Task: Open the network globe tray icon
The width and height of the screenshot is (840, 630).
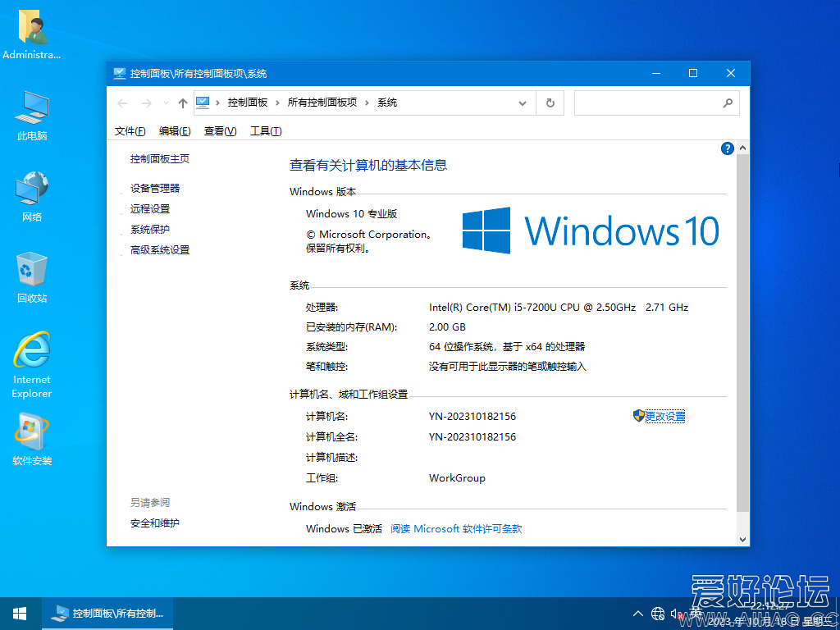Action: 658,613
